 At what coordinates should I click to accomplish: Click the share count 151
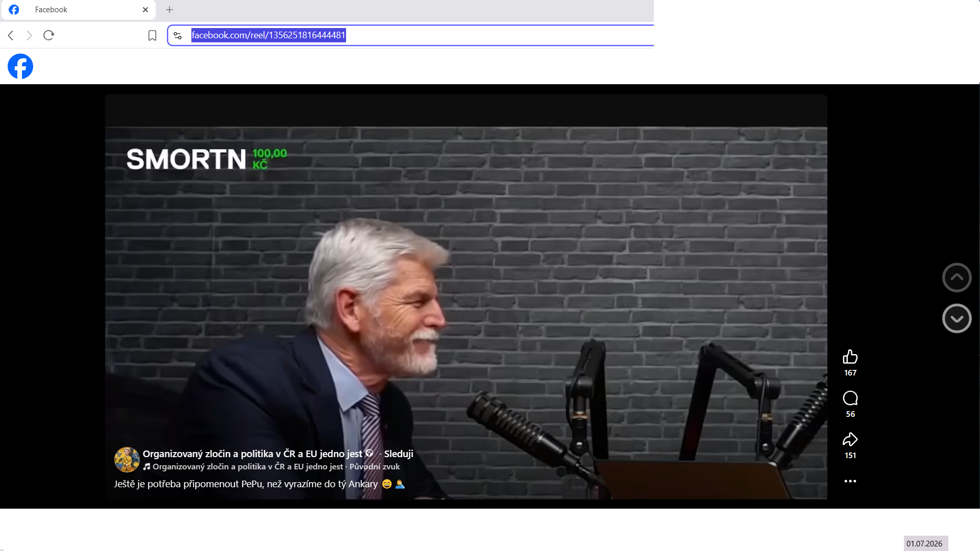click(x=850, y=456)
